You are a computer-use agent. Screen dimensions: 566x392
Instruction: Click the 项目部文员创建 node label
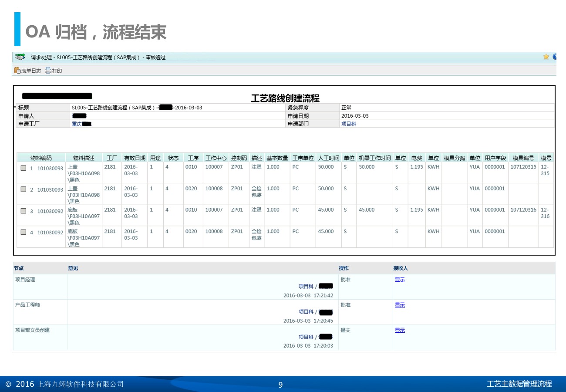(32, 330)
